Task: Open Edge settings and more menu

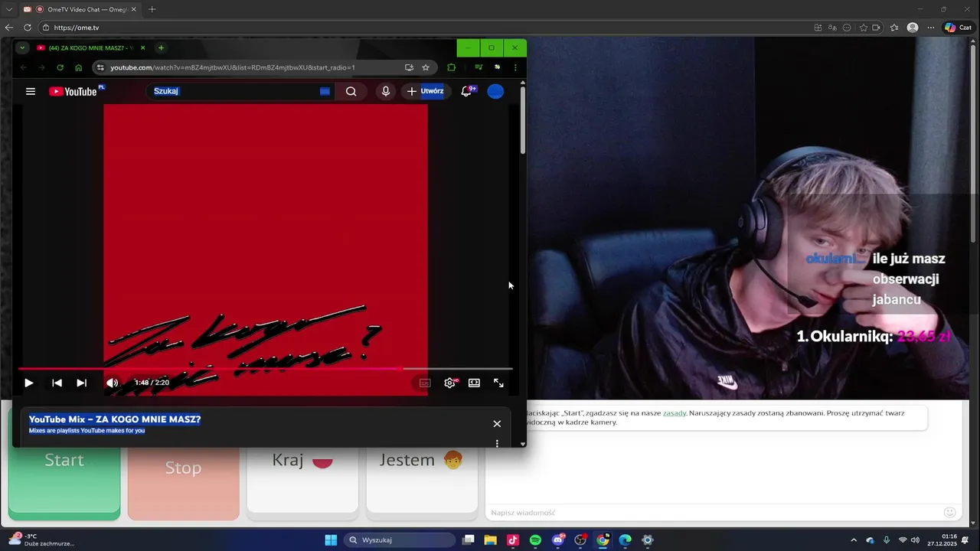Action: [931, 28]
